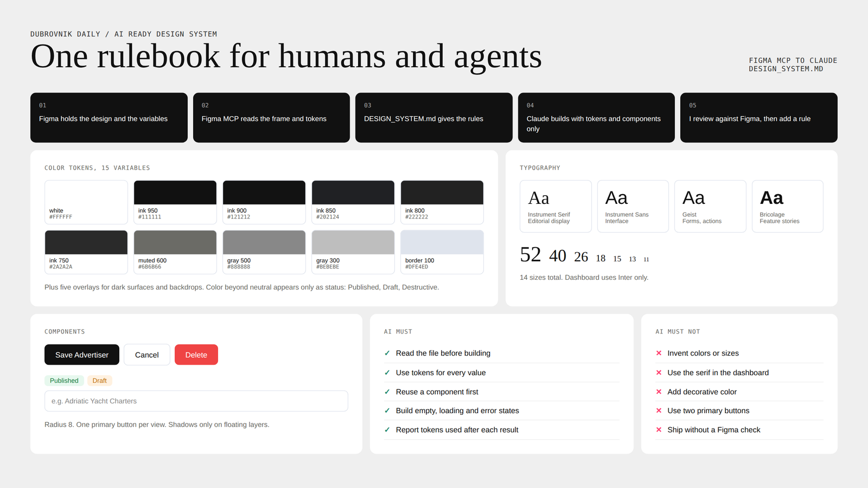
Task: Pick the ink 800 color swatch
Action: pyautogui.click(x=442, y=202)
